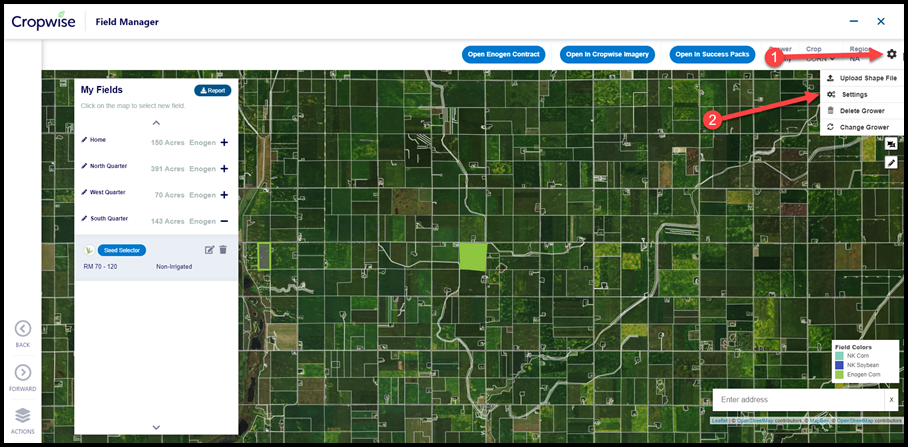The height and width of the screenshot is (447, 908).
Task: Choose Delete Grower from the menu
Action: pyautogui.click(x=863, y=111)
